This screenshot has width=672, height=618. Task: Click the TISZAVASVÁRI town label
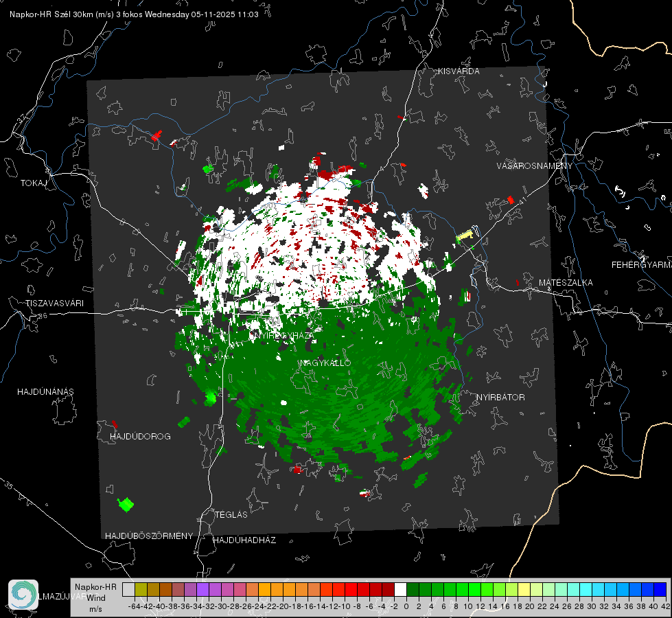54,304
